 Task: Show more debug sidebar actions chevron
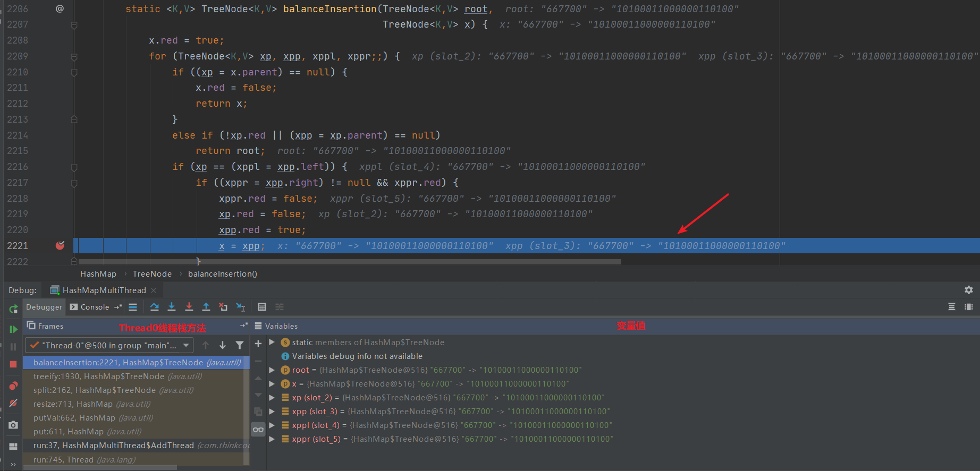[x=13, y=464]
